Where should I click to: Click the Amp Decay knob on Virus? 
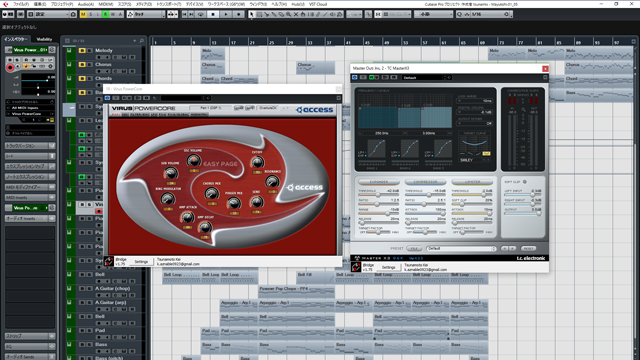(205, 227)
